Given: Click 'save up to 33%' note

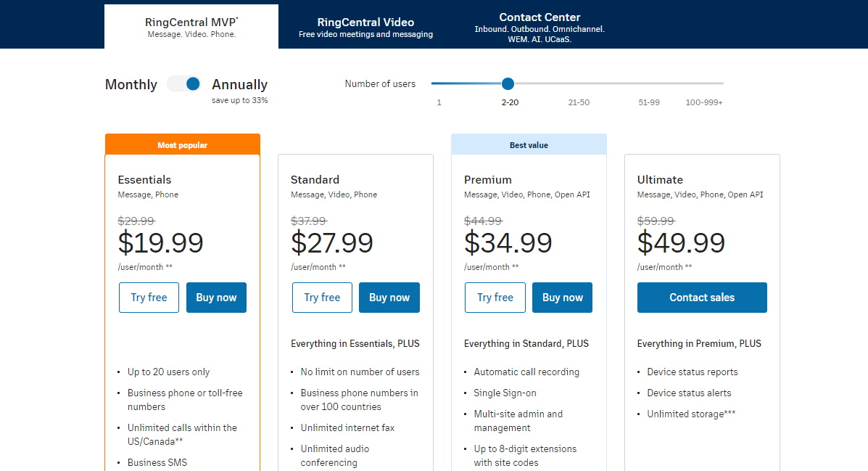Looking at the screenshot, I should [240, 100].
